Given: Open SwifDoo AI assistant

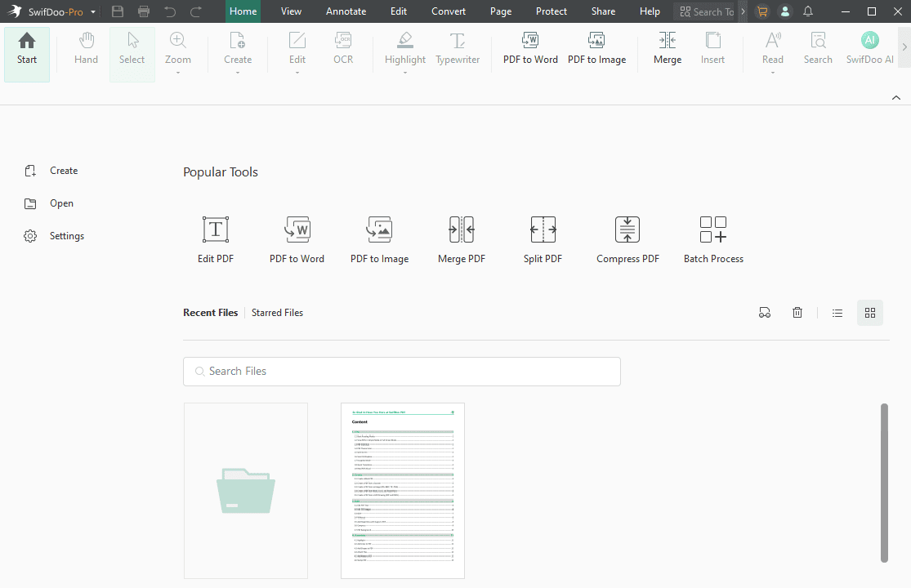Looking at the screenshot, I should point(869,47).
